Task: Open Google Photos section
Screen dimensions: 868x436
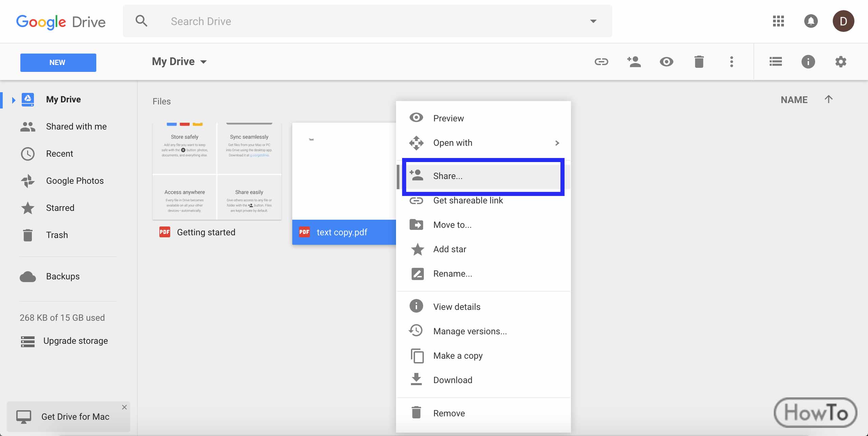Action: pyautogui.click(x=75, y=180)
